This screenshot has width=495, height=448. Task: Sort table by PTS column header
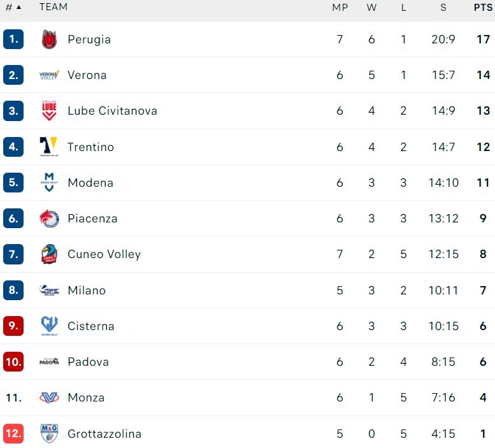click(x=483, y=8)
